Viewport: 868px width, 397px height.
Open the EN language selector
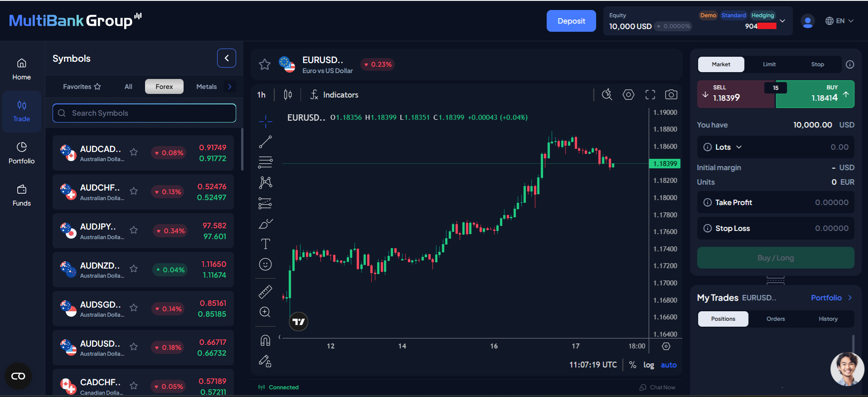click(x=839, y=21)
